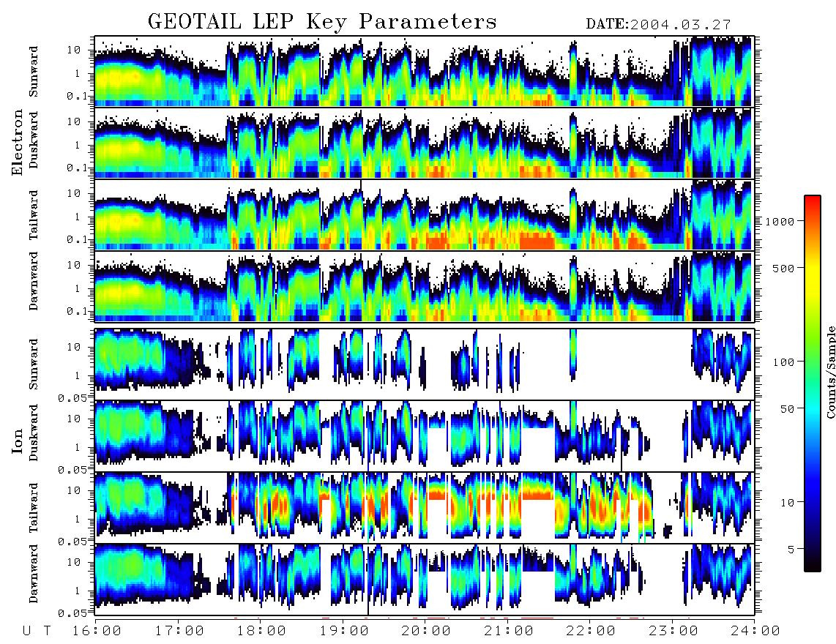Screen dimensions: 836x644
Task: Click the 19:00 time tick label
Action: click(344, 631)
